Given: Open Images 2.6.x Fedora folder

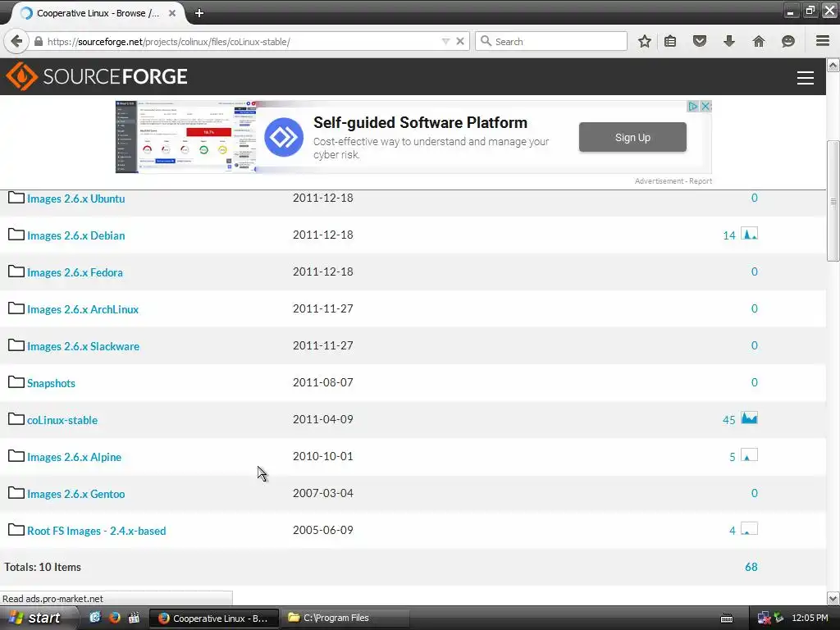Looking at the screenshot, I should (75, 272).
